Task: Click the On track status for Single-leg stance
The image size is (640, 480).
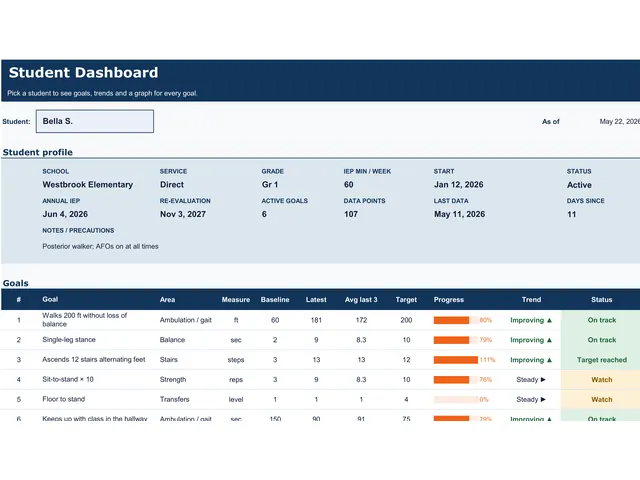Action: (x=602, y=340)
